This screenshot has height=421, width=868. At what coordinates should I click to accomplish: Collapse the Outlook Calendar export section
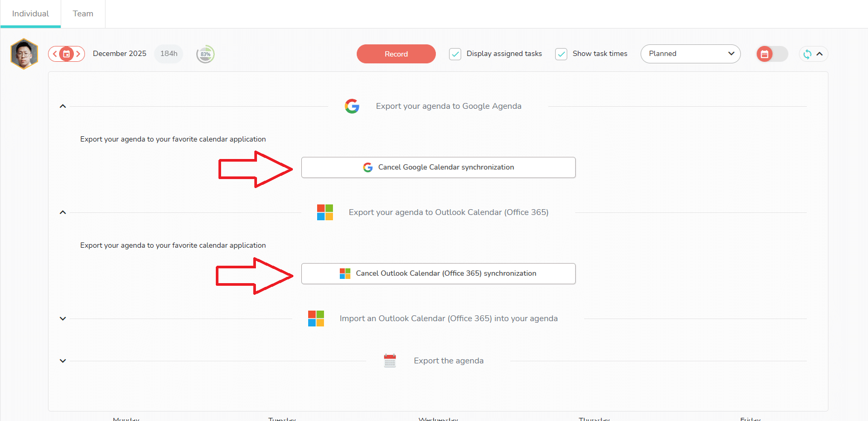63,212
